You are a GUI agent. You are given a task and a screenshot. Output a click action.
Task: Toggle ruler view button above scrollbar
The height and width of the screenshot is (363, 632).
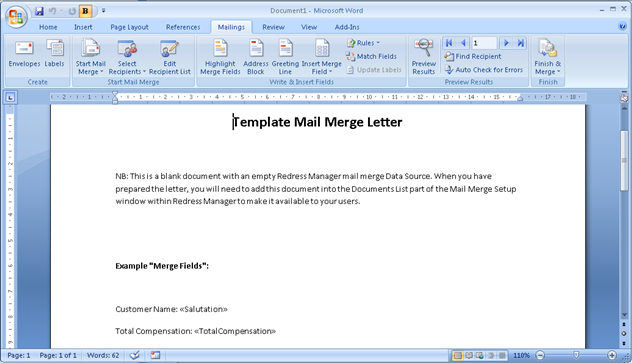(624, 98)
